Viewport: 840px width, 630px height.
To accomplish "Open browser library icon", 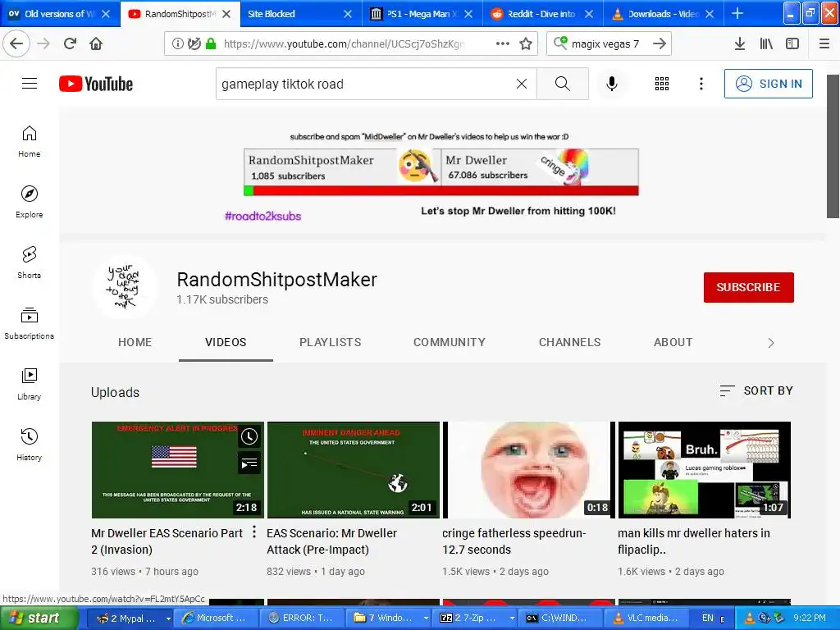I will click(766, 43).
